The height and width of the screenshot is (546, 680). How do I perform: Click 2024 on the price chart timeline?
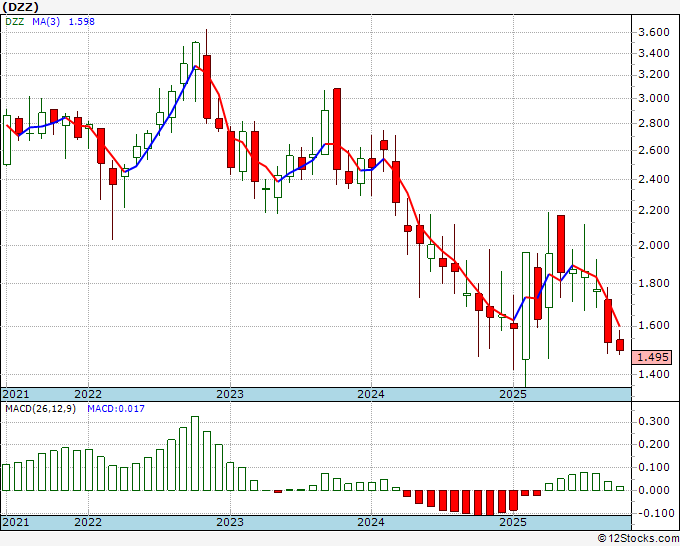[371, 394]
